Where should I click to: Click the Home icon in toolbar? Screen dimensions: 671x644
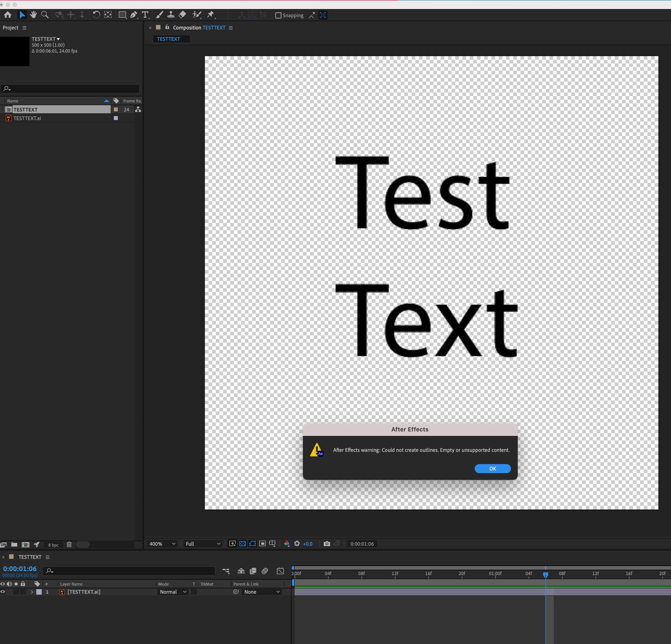7,15
